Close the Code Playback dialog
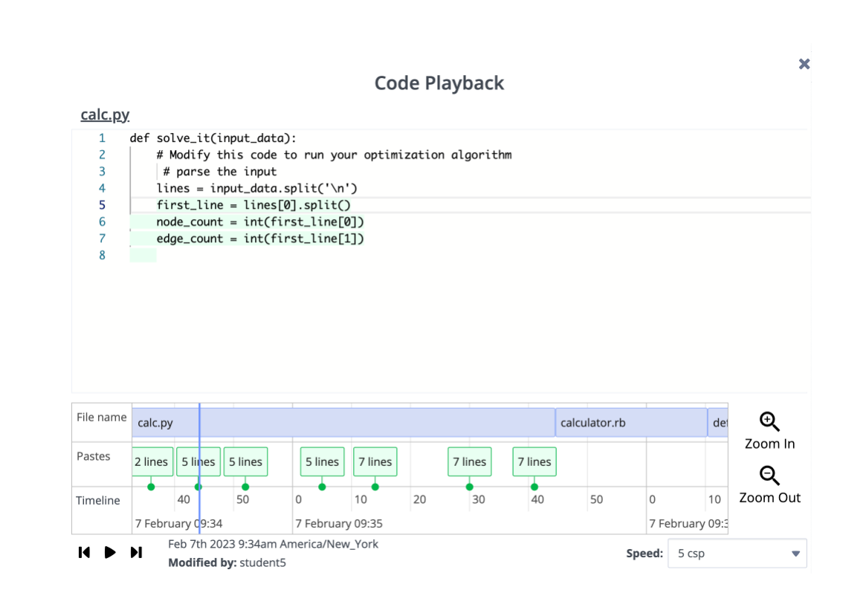The height and width of the screenshot is (616, 866). pos(804,64)
